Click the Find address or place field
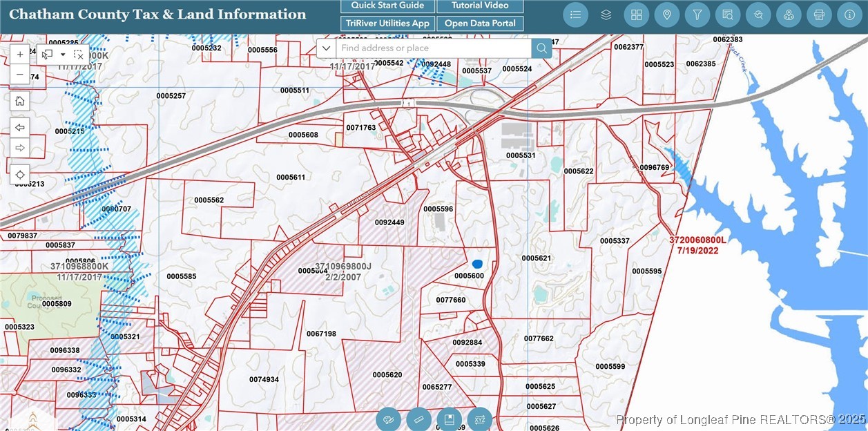Viewport: 868px width, 431px height. [x=434, y=48]
